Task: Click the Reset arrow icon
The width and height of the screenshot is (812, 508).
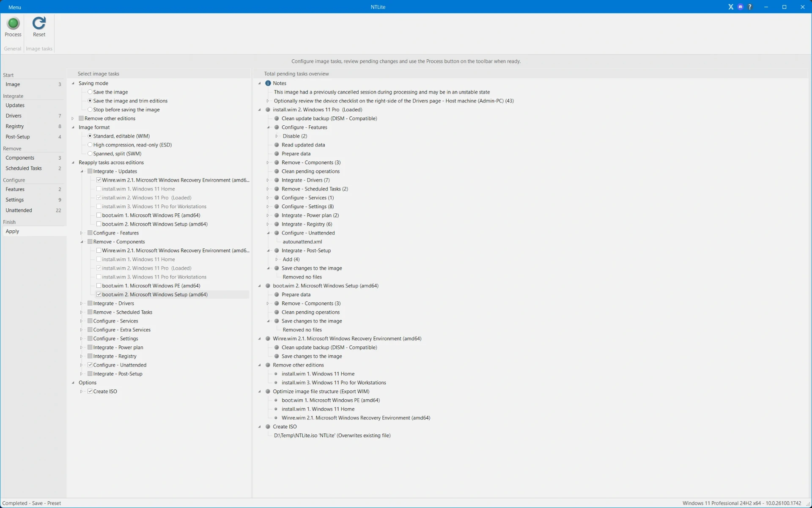Action: click(39, 24)
